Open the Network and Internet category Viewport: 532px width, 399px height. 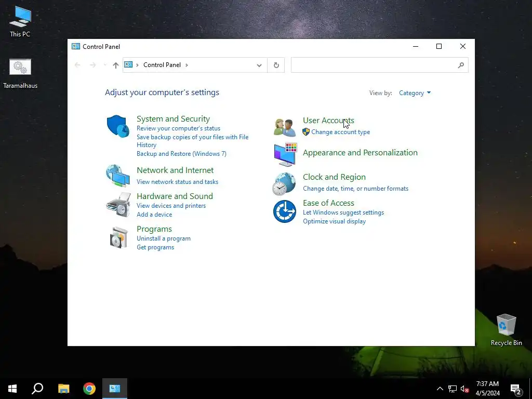pos(175,170)
